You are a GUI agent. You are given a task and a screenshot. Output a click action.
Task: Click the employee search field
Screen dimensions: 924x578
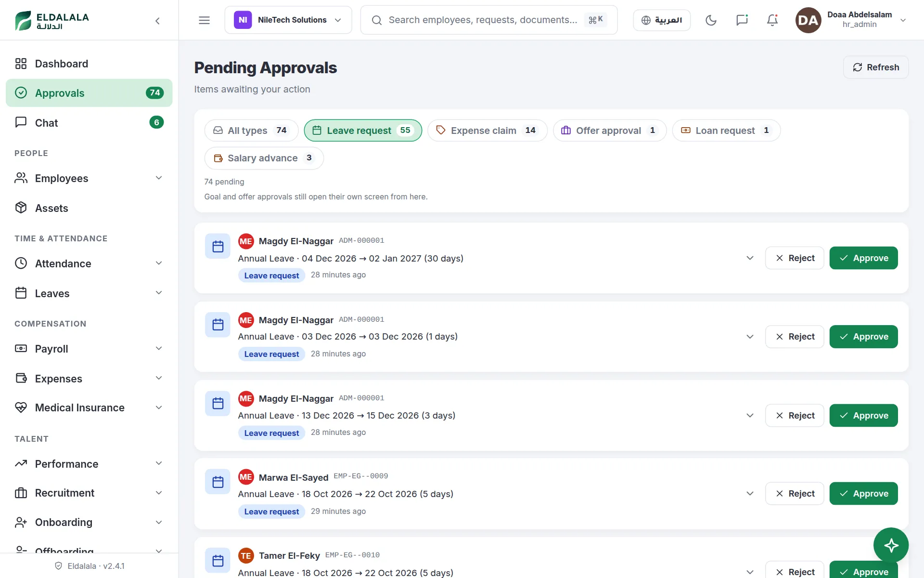488,20
